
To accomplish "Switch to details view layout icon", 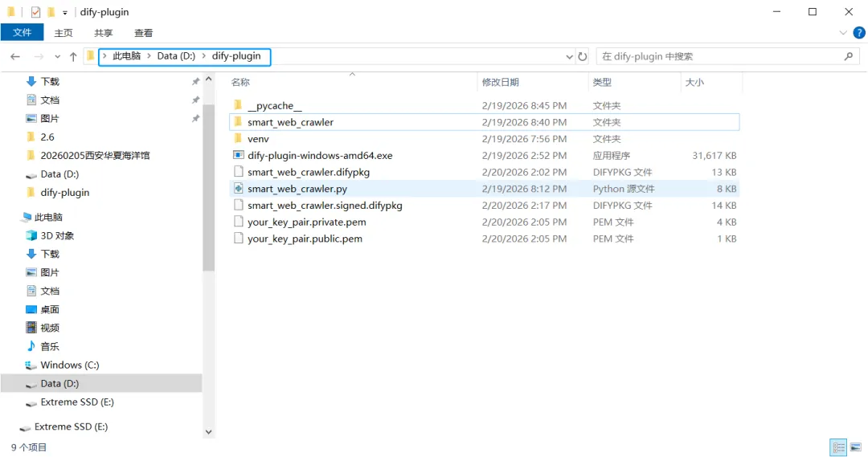I will [x=838, y=447].
